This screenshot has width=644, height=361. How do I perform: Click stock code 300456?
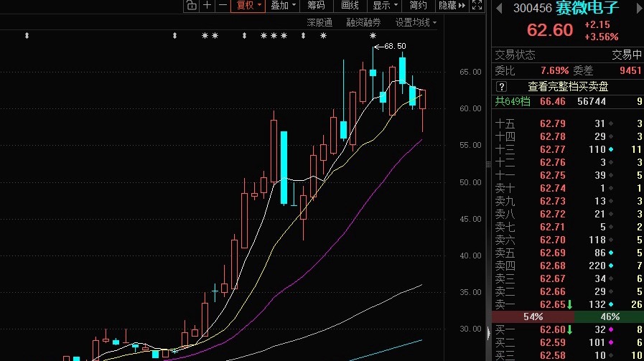(532, 8)
